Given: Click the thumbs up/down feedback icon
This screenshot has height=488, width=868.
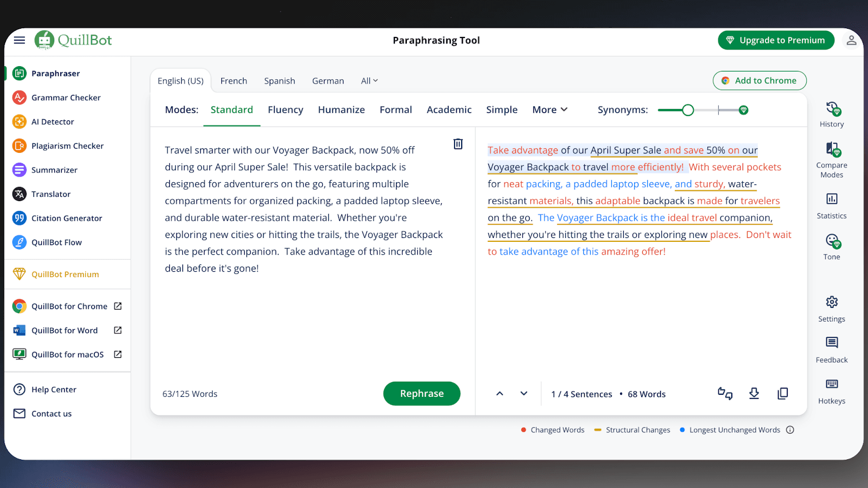Looking at the screenshot, I should (725, 394).
